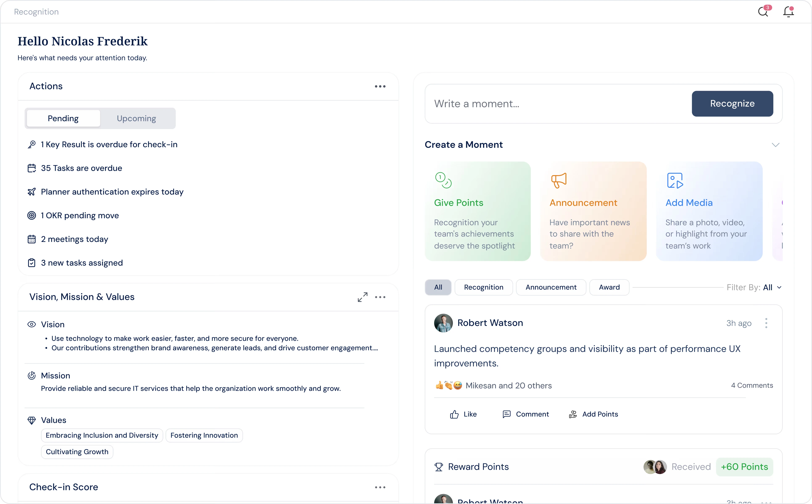This screenshot has height=504, width=812.
Task: Open the Actions card three-dot menu
Action: coord(380,86)
